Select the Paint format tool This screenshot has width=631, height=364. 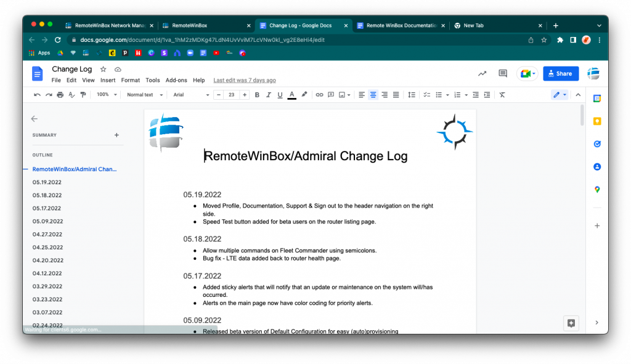83,95
